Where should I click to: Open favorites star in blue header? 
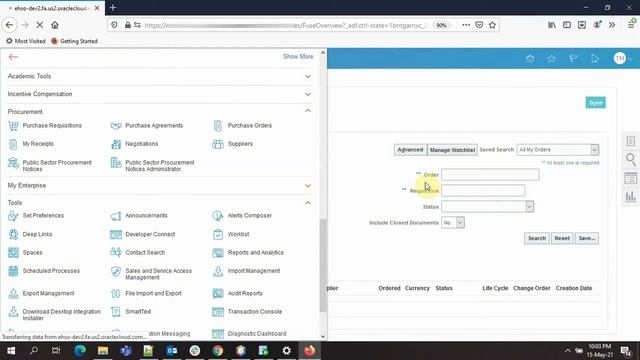click(x=552, y=59)
